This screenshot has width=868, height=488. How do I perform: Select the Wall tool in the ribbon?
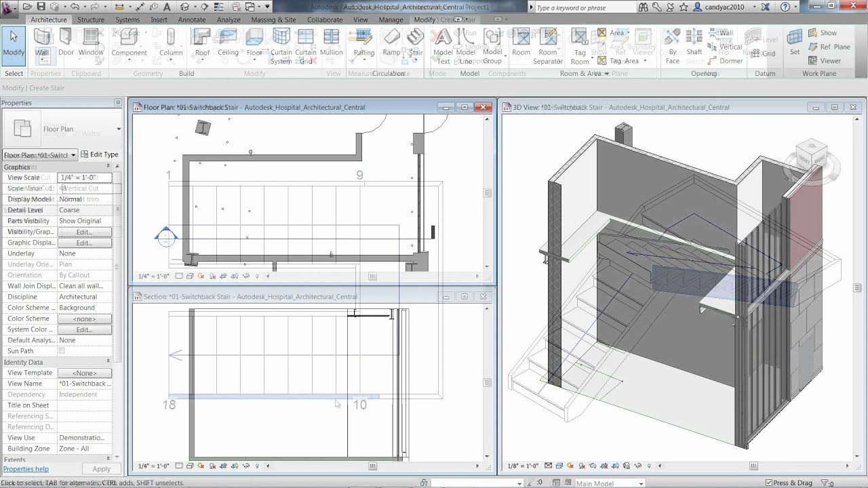coord(42,45)
